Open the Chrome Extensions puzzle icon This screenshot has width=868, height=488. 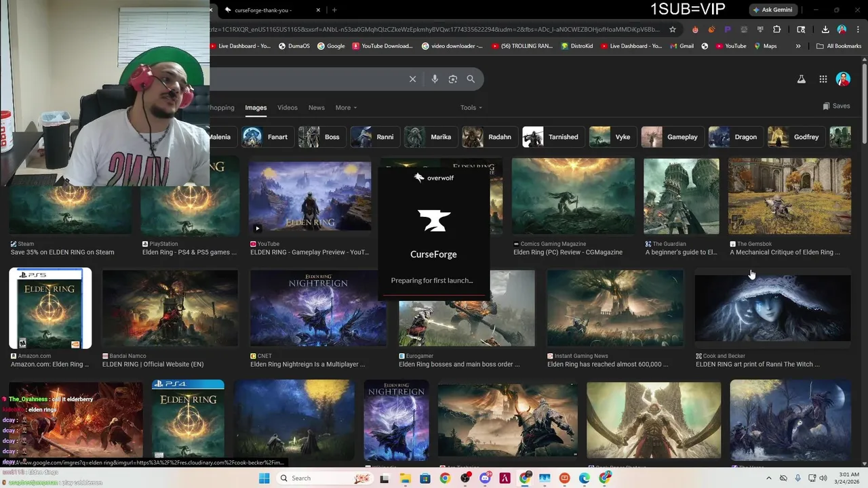(777, 29)
